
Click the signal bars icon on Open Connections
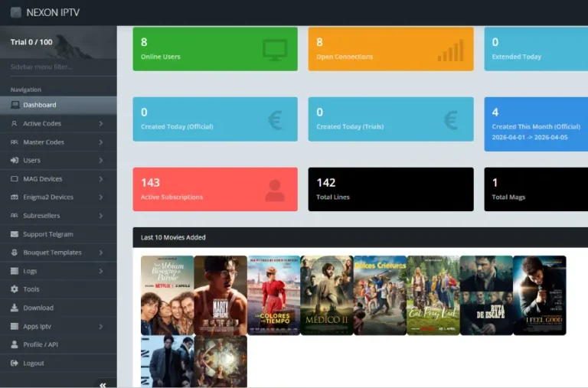click(x=451, y=51)
